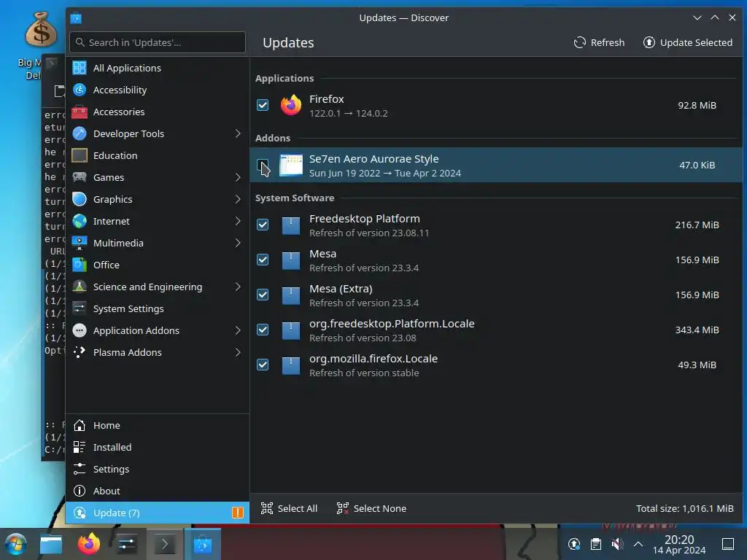Expand the Plasma Addons arrow

pos(238,352)
